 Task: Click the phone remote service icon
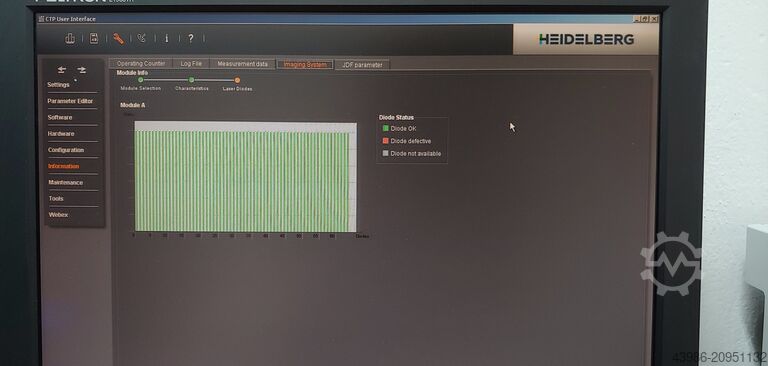(x=142, y=38)
